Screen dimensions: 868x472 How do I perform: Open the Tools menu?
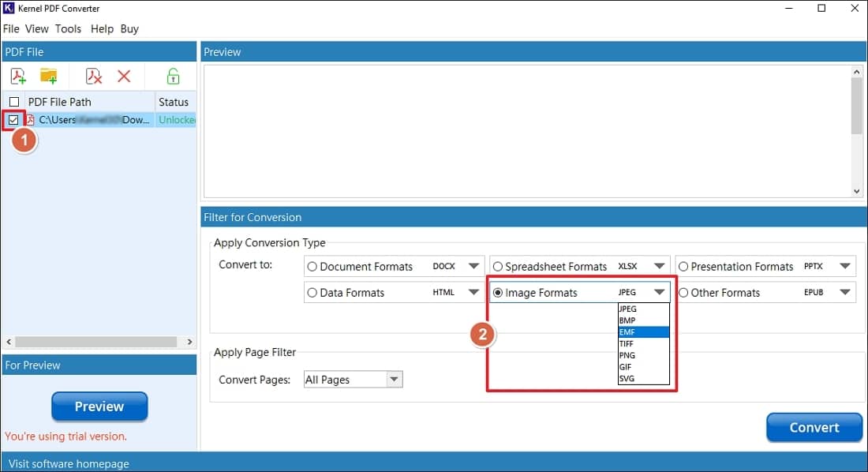[x=68, y=28]
